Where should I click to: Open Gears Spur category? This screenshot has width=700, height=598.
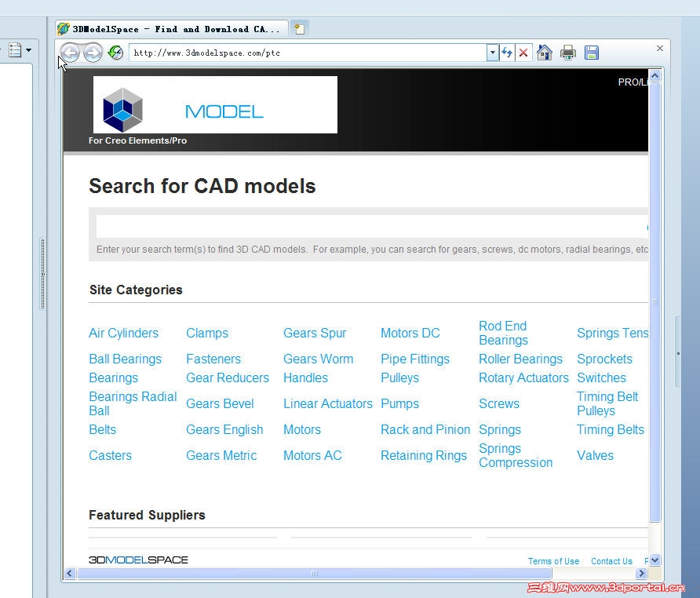click(x=315, y=334)
